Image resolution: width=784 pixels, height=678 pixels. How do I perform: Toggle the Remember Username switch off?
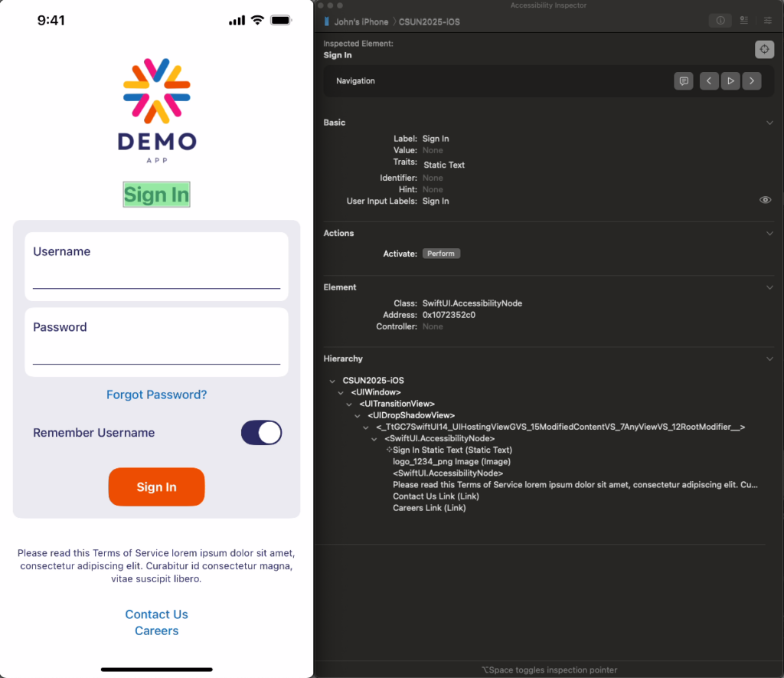point(261,432)
